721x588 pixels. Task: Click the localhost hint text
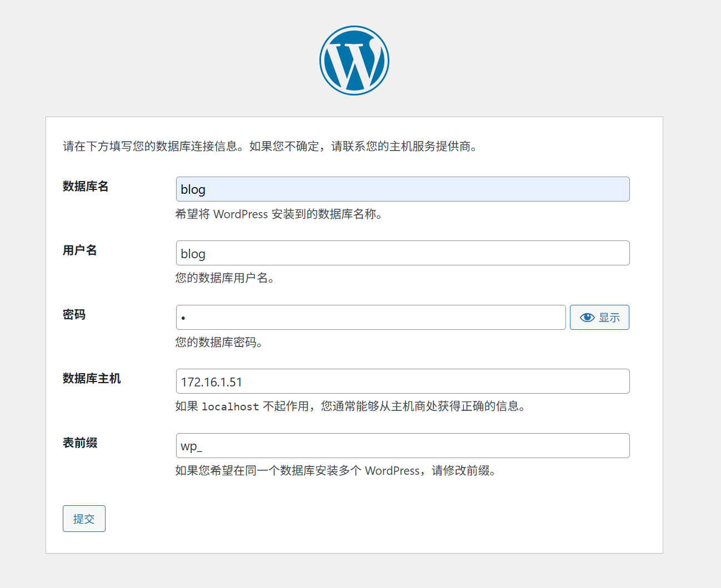point(351,406)
